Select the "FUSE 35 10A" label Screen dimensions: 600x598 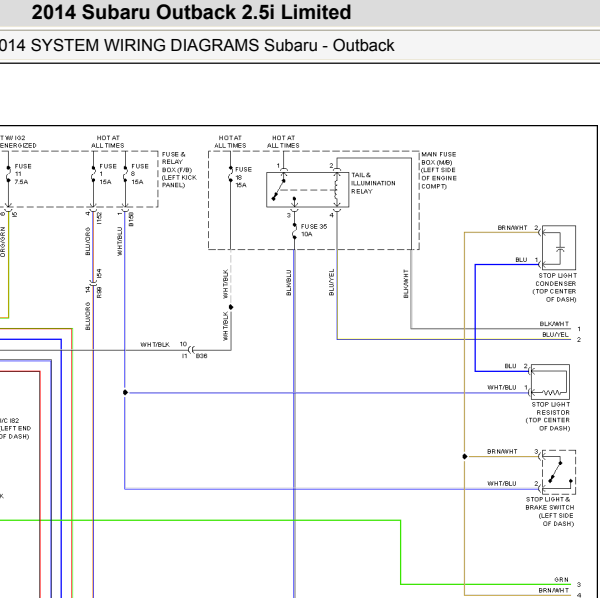tap(313, 230)
